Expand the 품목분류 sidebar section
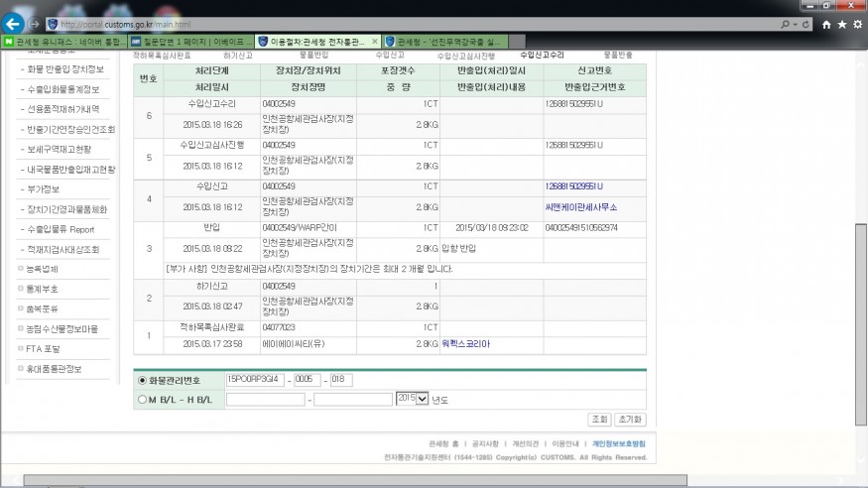The width and height of the screenshot is (868, 488). [x=42, y=308]
